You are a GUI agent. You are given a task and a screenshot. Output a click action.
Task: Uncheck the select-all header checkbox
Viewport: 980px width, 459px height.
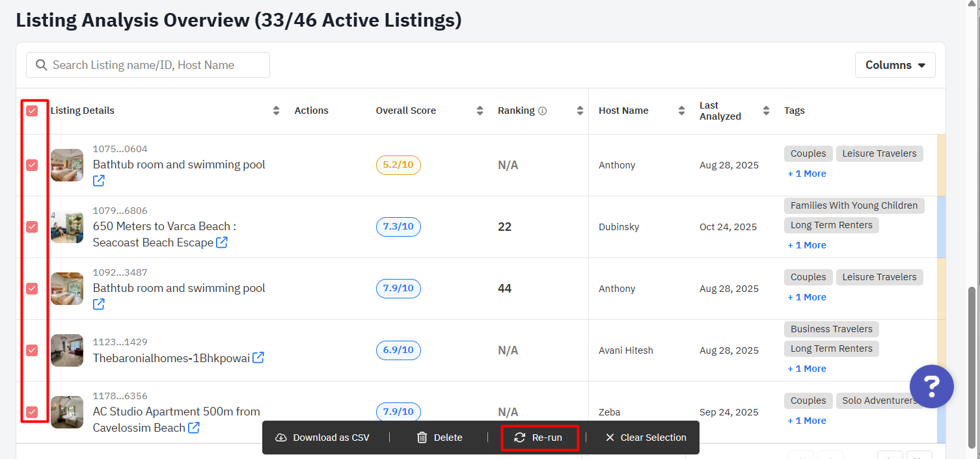(x=32, y=111)
